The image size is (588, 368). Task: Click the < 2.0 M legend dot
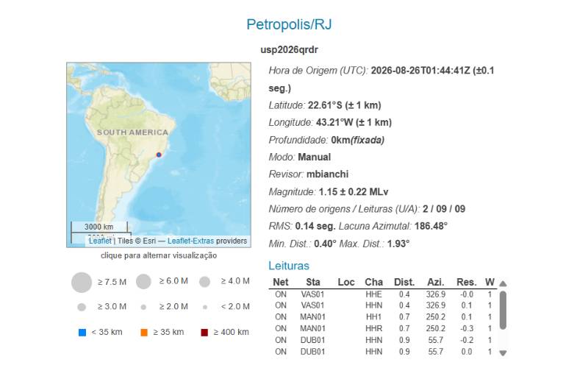pyautogui.click(x=205, y=307)
